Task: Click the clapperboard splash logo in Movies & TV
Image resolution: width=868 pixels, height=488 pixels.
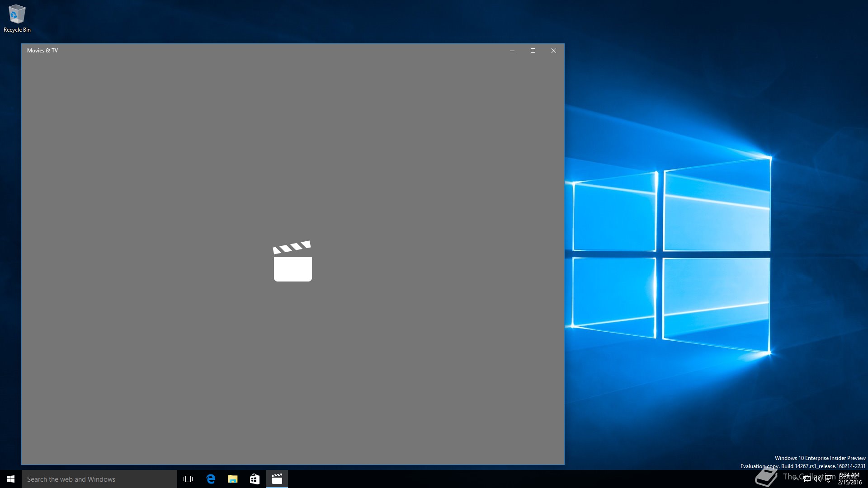Action: point(292,261)
